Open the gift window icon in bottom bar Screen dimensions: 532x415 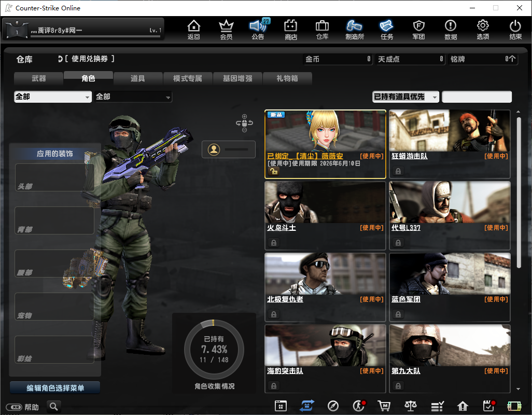click(x=281, y=406)
